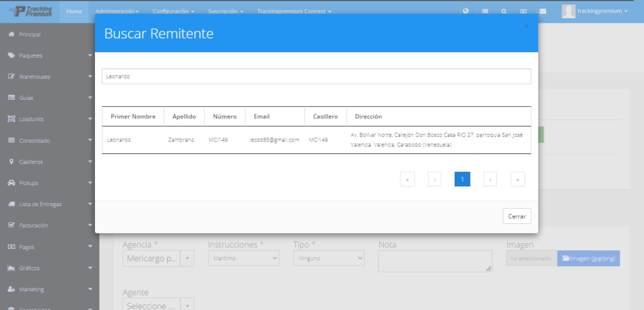
Task: Click the Tracking Premium logo
Action: tap(31, 11)
